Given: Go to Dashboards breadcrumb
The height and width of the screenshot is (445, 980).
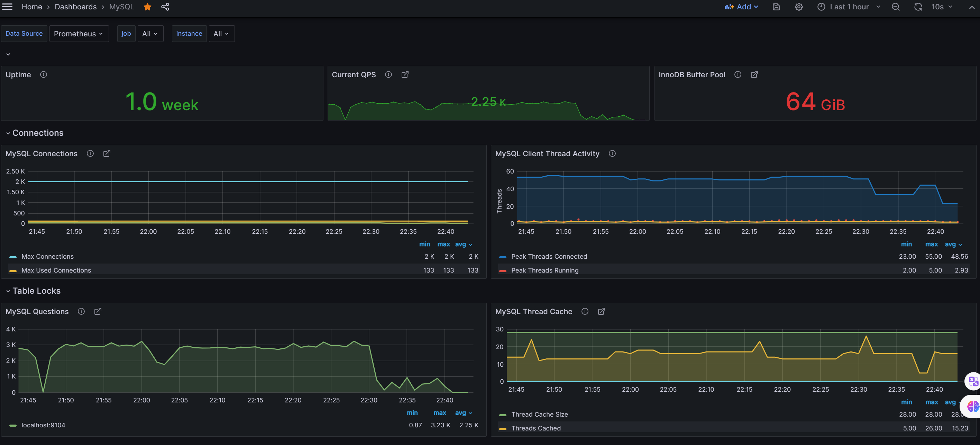Looking at the screenshot, I should 76,7.
